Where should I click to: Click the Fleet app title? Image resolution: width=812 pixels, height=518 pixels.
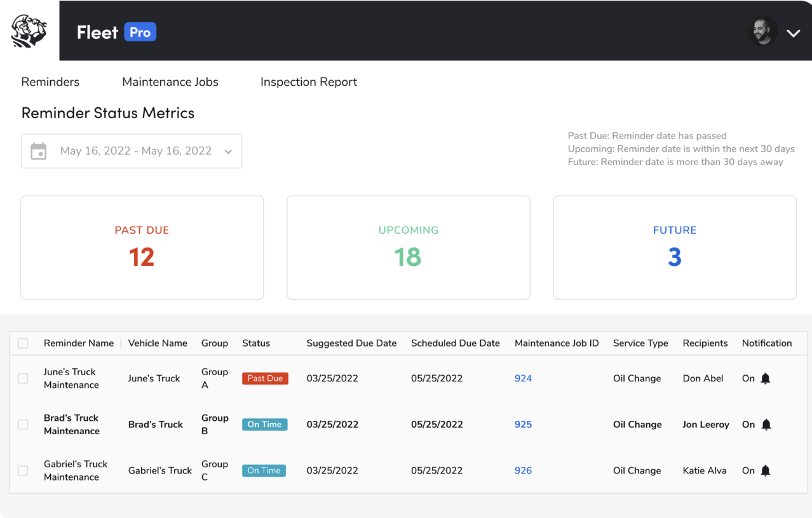pos(97,32)
